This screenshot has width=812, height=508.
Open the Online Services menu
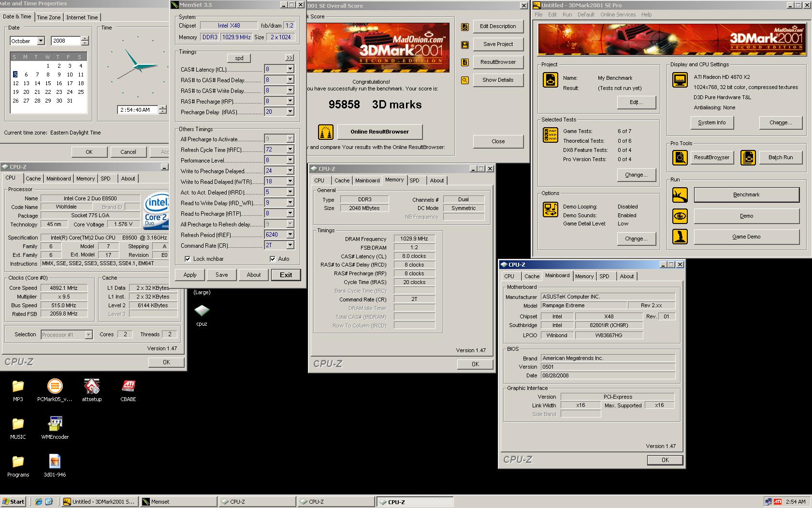point(618,15)
